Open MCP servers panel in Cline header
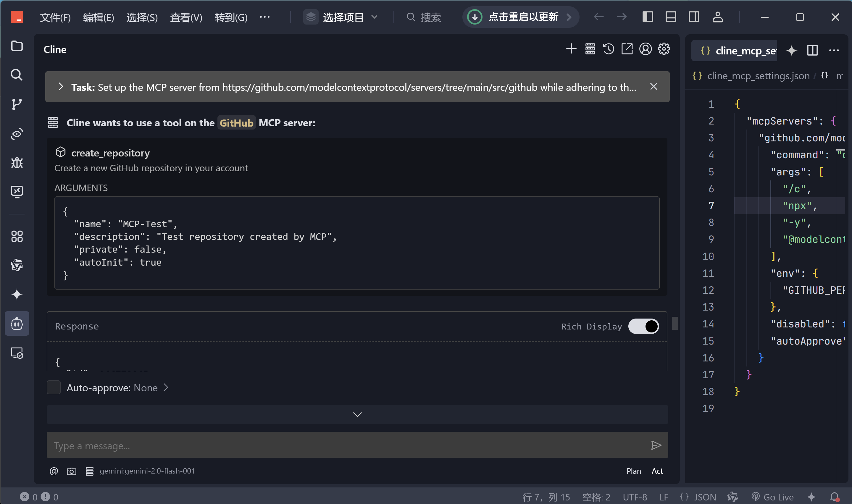Viewport: 852px width, 504px height. click(x=590, y=49)
